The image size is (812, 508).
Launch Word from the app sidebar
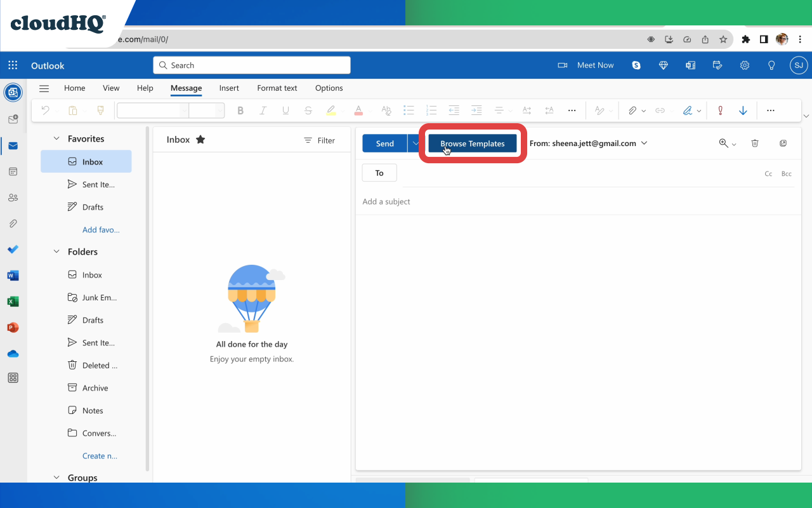point(13,275)
